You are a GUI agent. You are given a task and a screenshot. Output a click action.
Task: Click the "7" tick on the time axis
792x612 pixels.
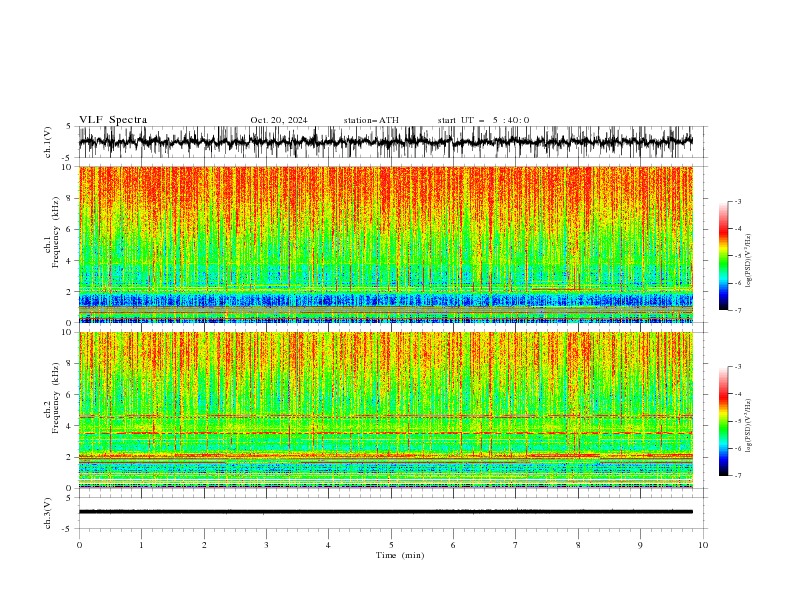tap(516, 545)
